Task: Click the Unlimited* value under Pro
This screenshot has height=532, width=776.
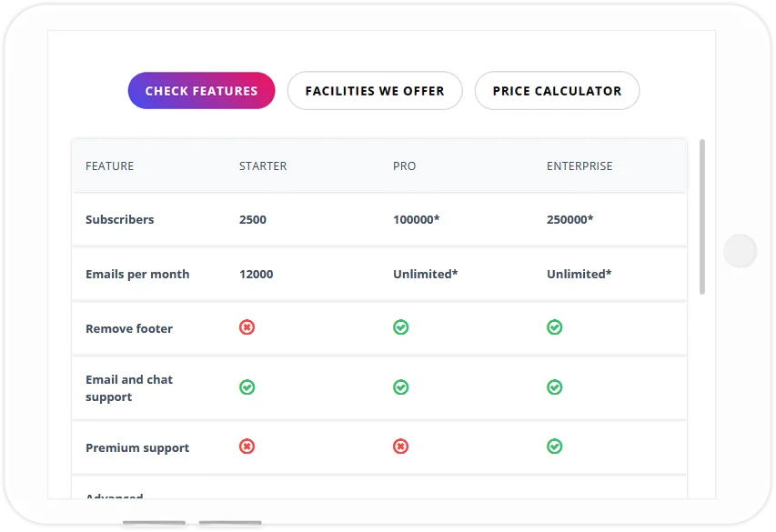Action: coord(426,274)
